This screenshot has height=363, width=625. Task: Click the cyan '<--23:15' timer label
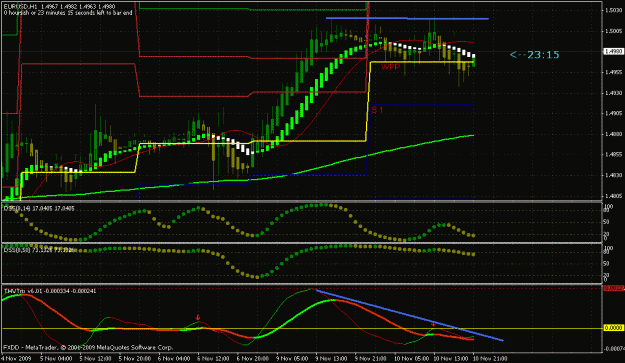[x=535, y=55]
